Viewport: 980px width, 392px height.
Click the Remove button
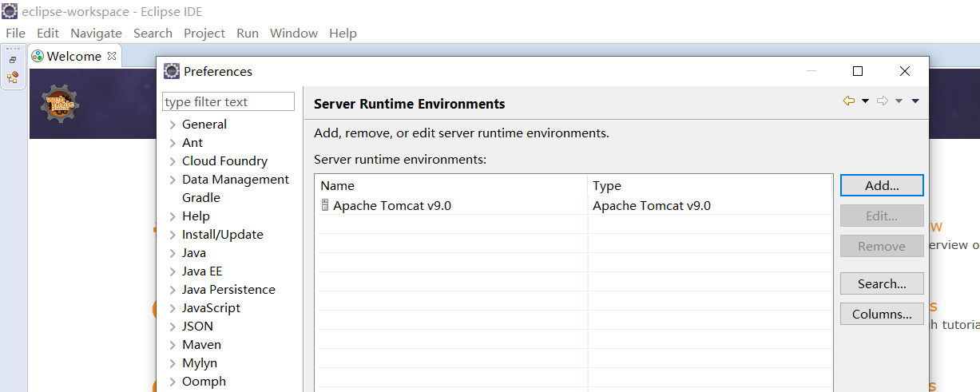point(882,246)
